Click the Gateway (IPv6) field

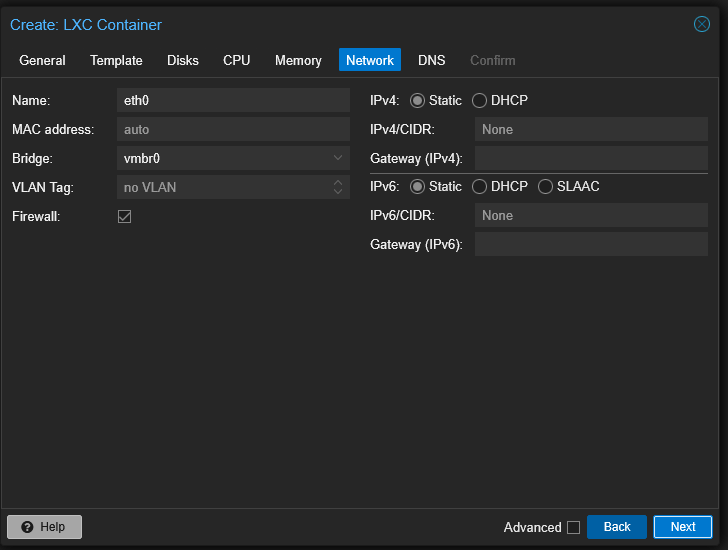click(x=591, y=244)
